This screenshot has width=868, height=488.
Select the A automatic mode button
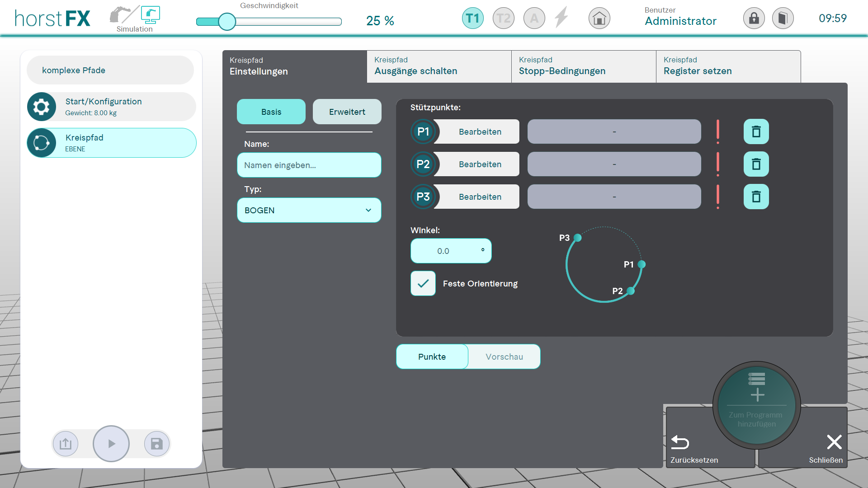pos(534,19)
